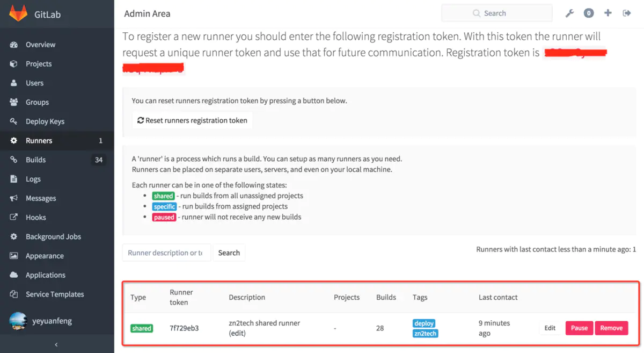The width and height of the screenshot is (644, 353).
Task: Click the plus icon to create new project
Action: coord(608,13)
